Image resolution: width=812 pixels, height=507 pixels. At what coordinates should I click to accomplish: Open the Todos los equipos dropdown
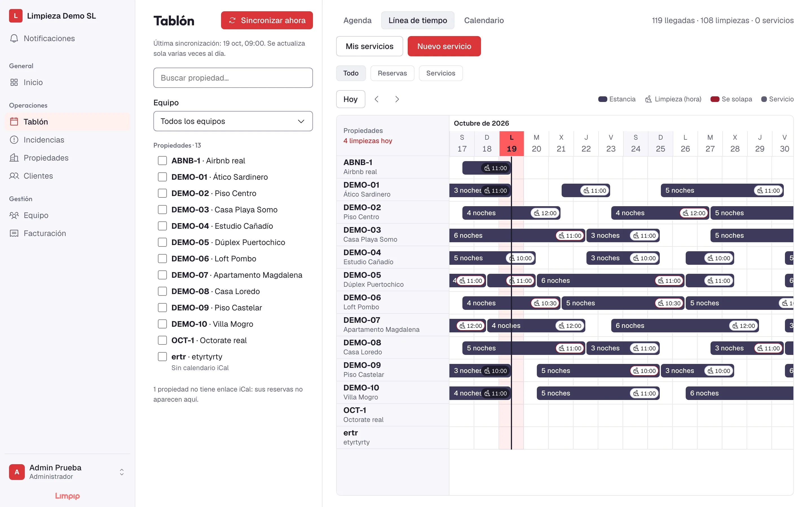(x=233, y=121)
